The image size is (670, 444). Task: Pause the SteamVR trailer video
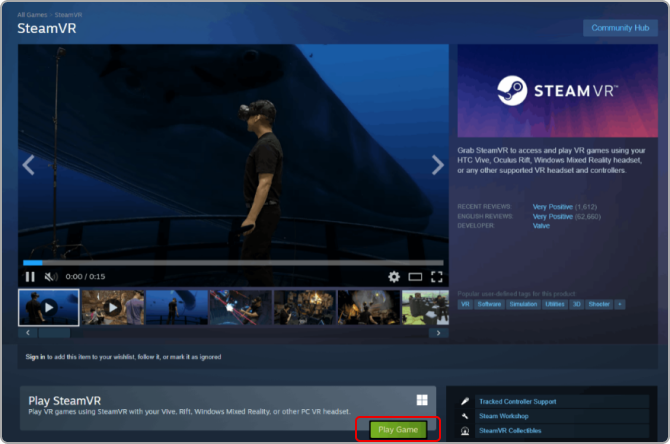point(30,277)
